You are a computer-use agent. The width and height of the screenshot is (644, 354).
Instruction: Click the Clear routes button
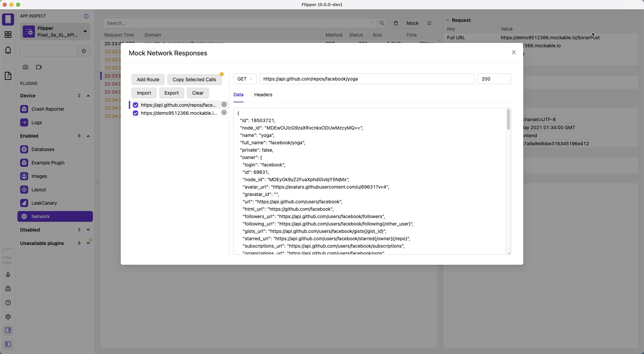pos(198,93)
